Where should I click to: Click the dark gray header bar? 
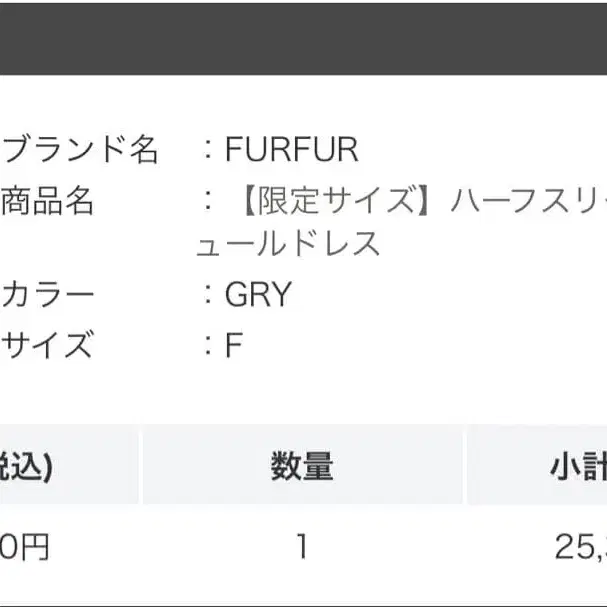tap(304, 39)
